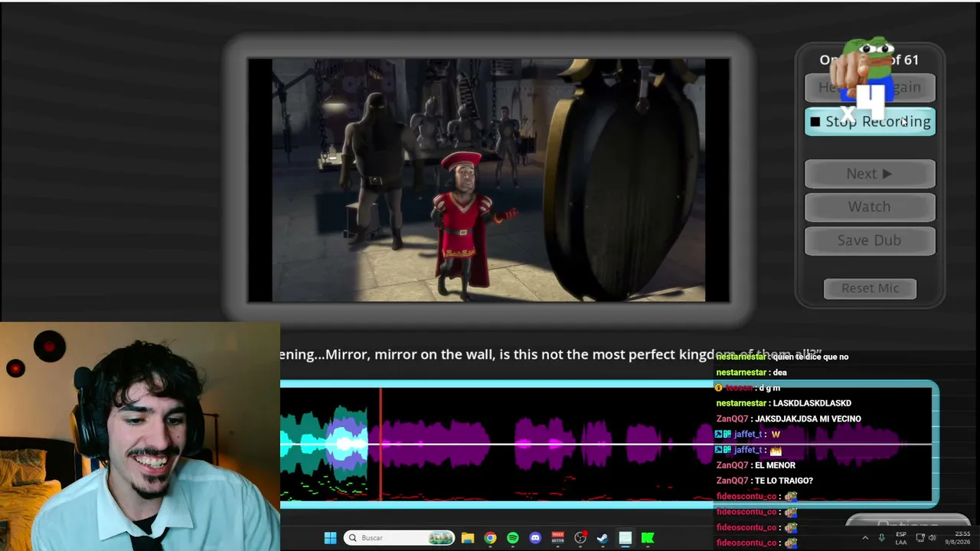Click the Stop Recording button
The height and width of the screenshot is (551, 980).
[x=870, y=122]
